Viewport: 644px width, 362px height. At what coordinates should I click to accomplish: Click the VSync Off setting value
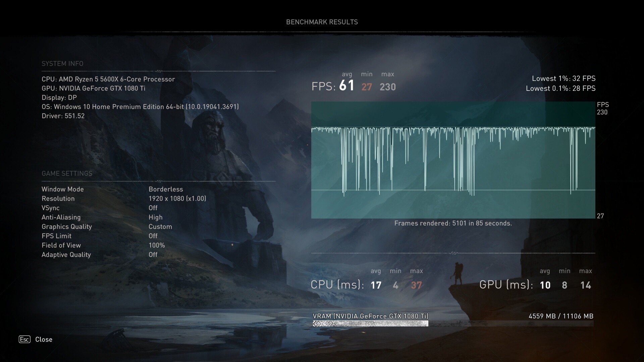pyautogui.click(x=153, y=208)
